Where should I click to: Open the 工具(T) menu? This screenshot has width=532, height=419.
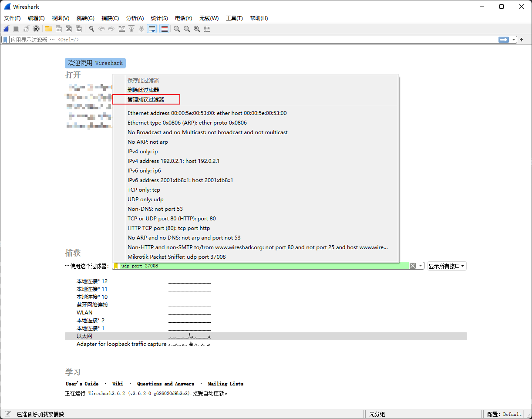coord(234,18)
